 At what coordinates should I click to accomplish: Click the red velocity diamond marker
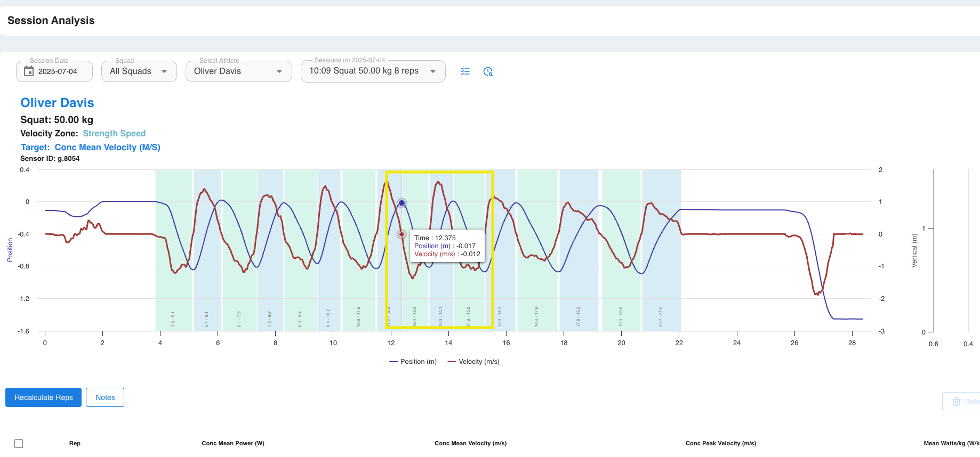[x=402, y=234]
